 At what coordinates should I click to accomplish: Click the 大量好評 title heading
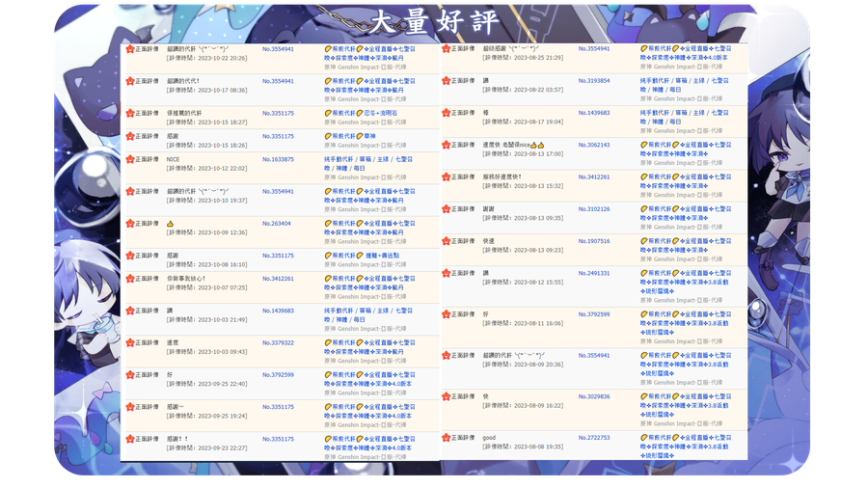tap(434, 22)
